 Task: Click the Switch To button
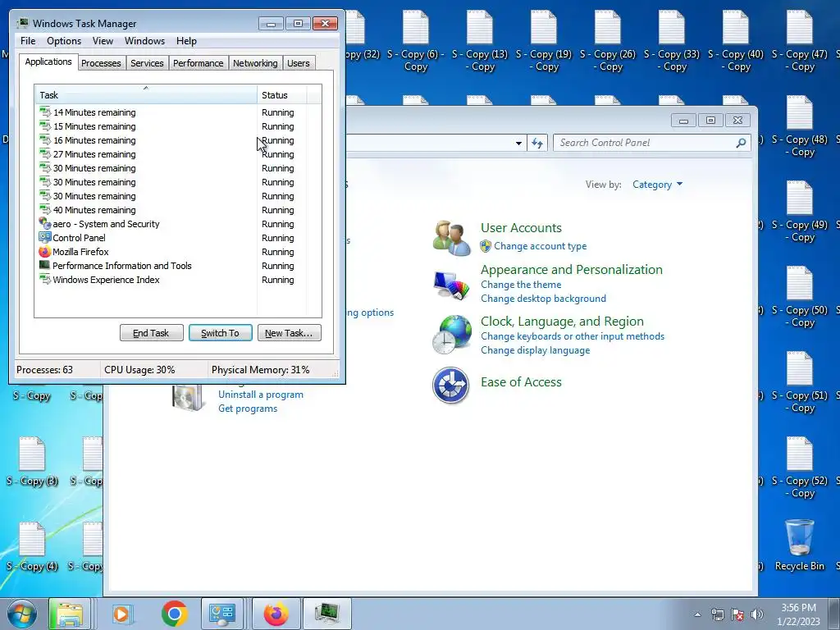(x=220, y=333)
